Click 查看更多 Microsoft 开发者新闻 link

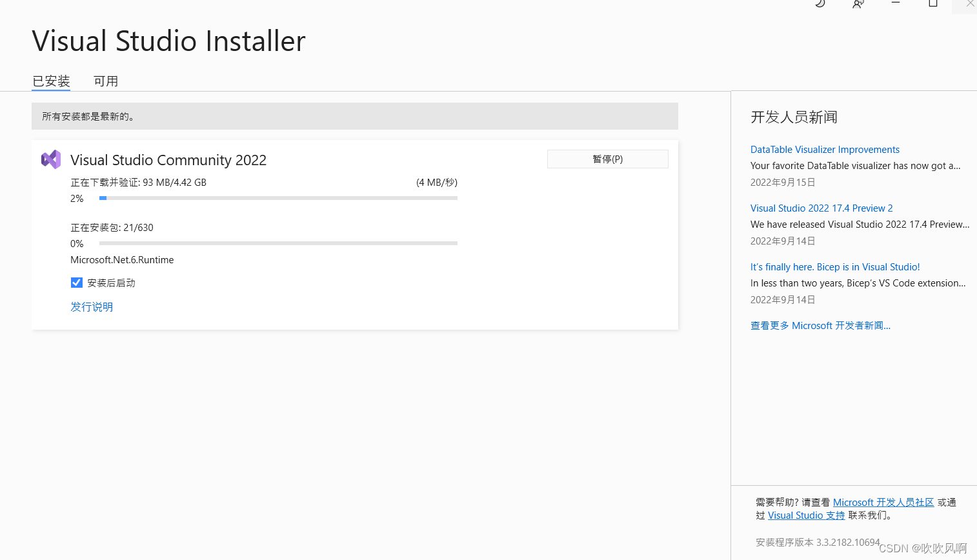click(x=820, y=326)
